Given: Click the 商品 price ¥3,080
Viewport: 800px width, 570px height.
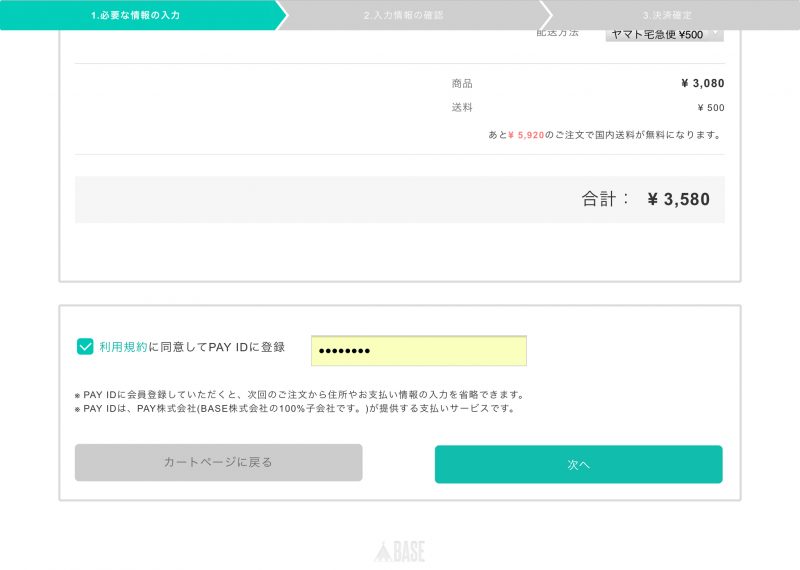Looking at the screenshot, I should [x=702, y=84].
